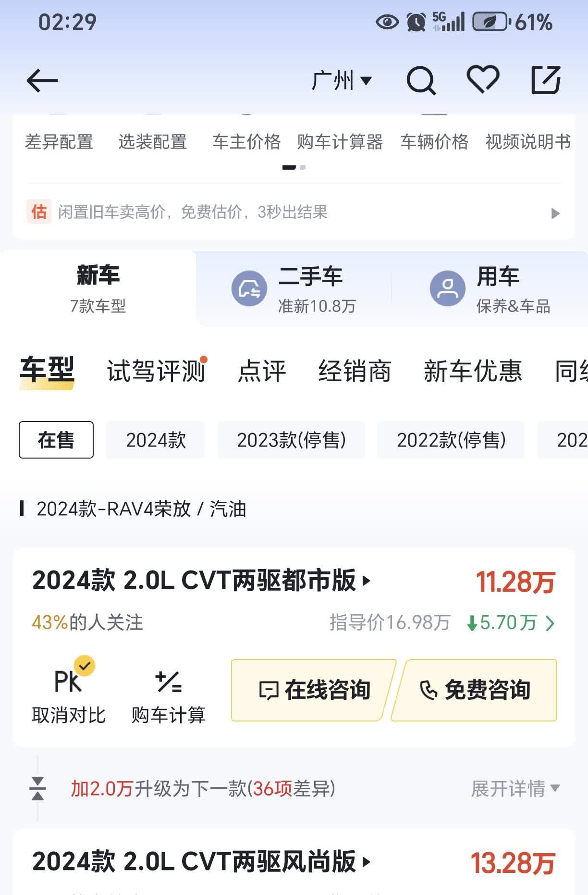Tap the 免费咨询 phone button
The width and height of the screenshot is (588, 895).
474,690
